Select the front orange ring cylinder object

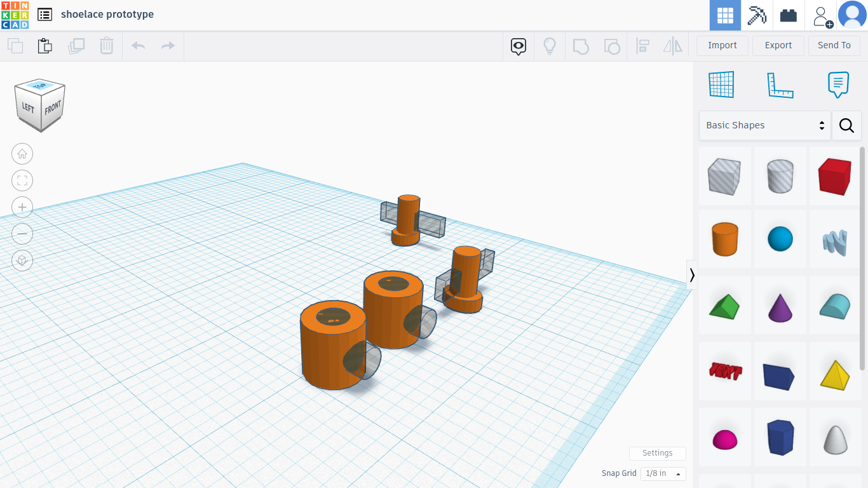(x=334, y=345)
